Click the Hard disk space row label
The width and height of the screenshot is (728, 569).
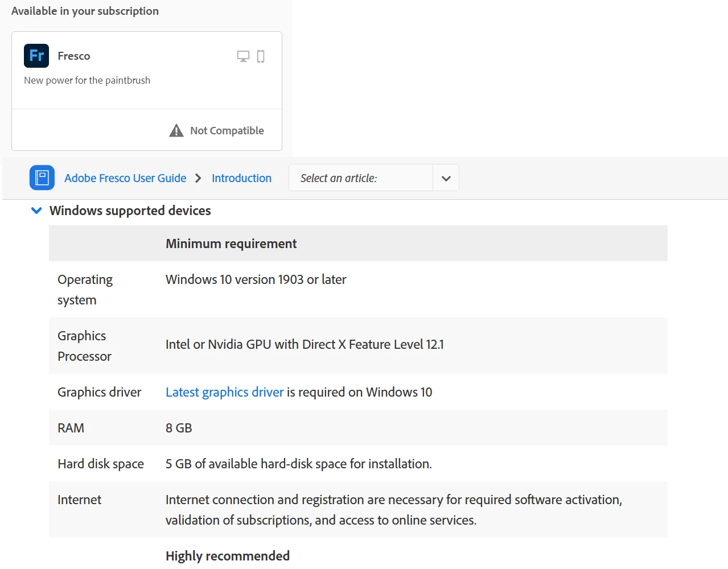coord(101,464)
